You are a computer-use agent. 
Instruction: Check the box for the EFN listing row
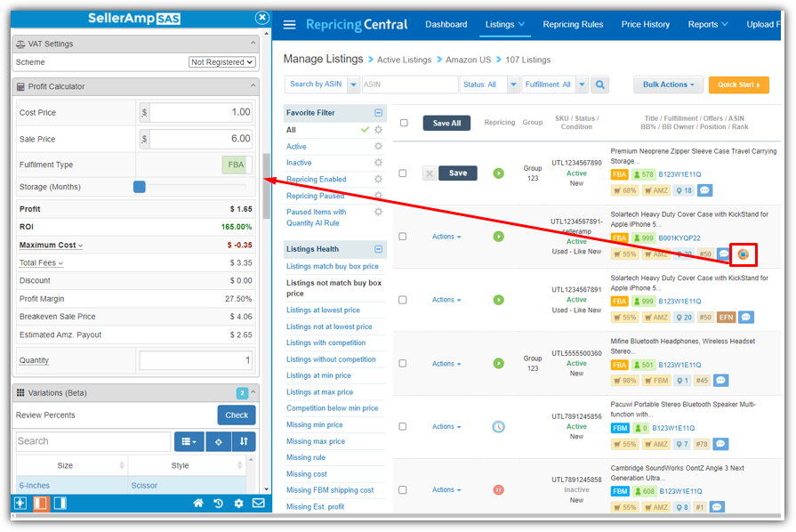click(403, 300)
